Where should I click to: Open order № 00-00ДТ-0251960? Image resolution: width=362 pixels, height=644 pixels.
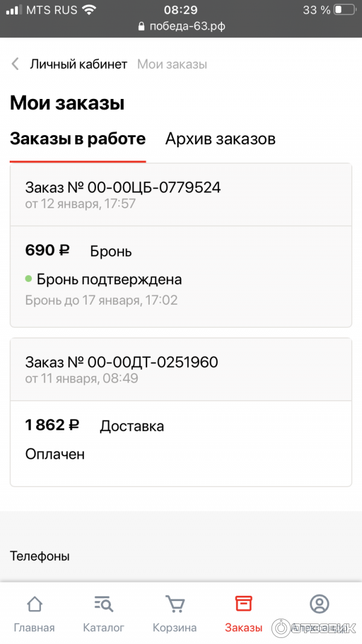pos(121,362)
